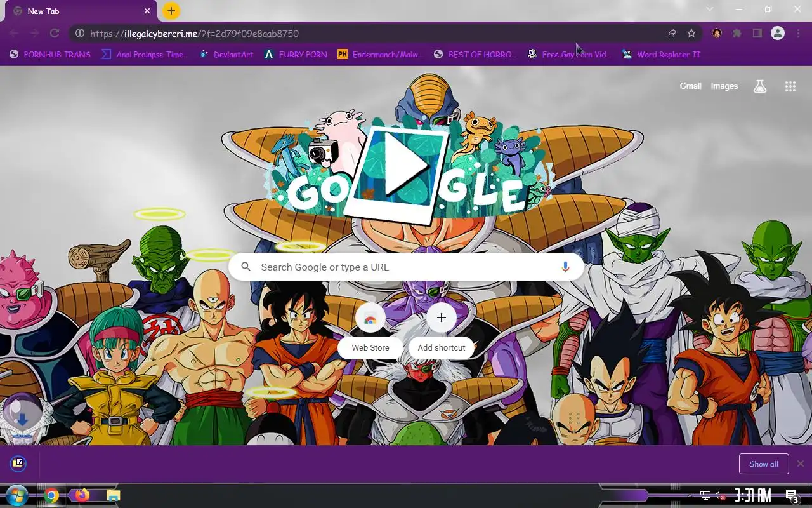
Task: Open the BEST OF HORRO... bookmark
Action: tap(475, 54)
